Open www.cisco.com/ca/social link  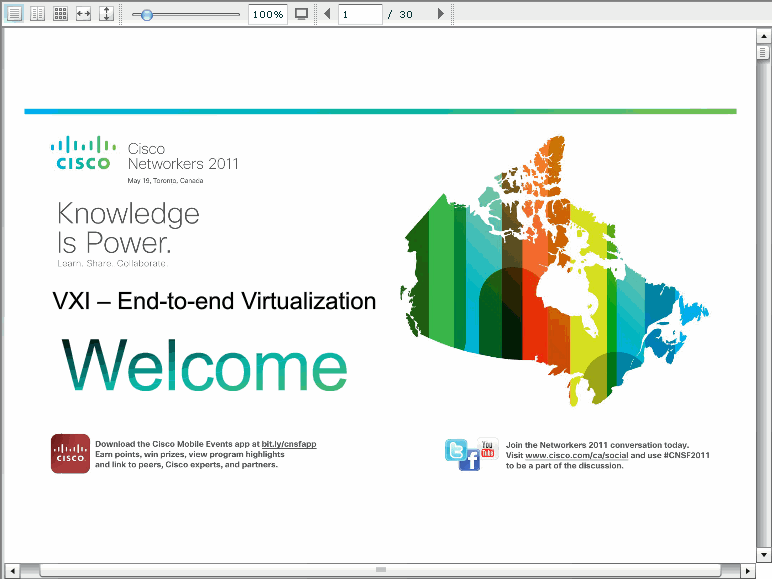tap(577, 455)
